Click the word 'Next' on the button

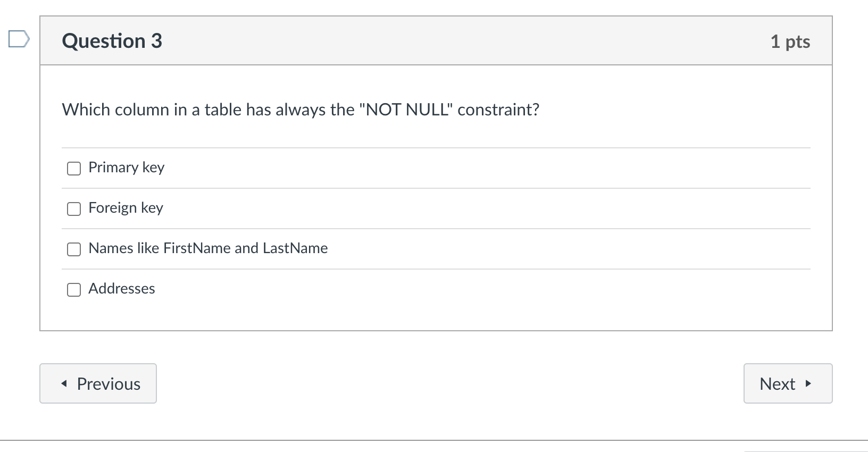[x=777, y=384]
